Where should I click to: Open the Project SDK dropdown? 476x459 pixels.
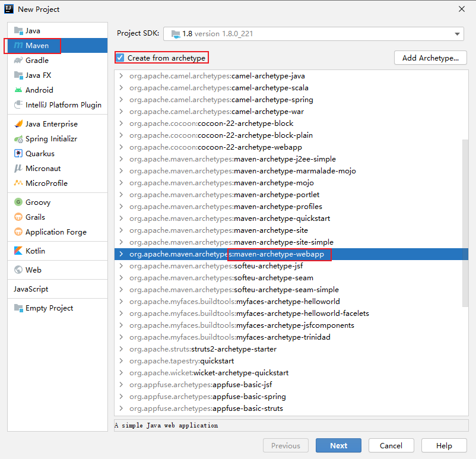[x=457, y=34]
